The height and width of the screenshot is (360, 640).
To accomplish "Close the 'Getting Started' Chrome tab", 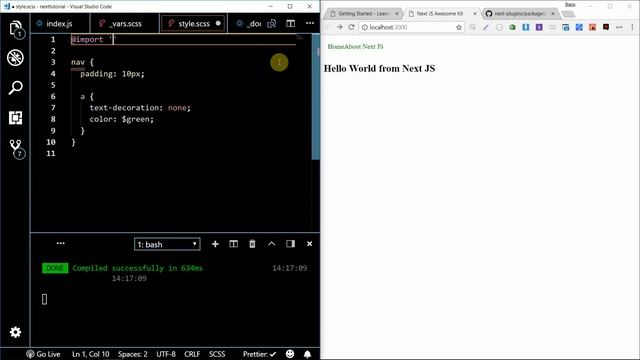I will [x=397, y=13].
